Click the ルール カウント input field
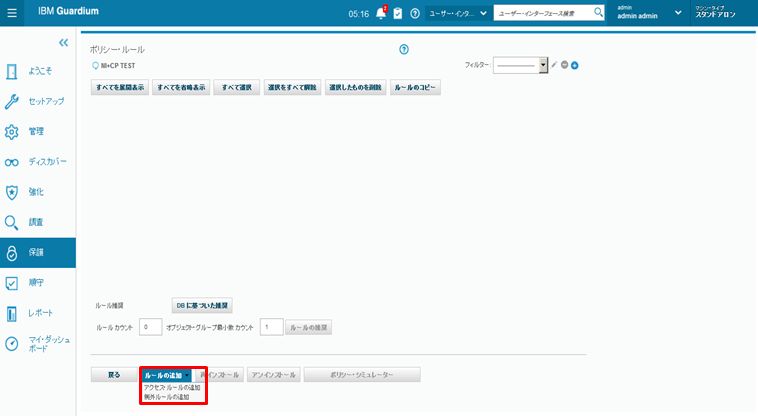Viewport: 758px width, 416px height. tap(151, 327)
